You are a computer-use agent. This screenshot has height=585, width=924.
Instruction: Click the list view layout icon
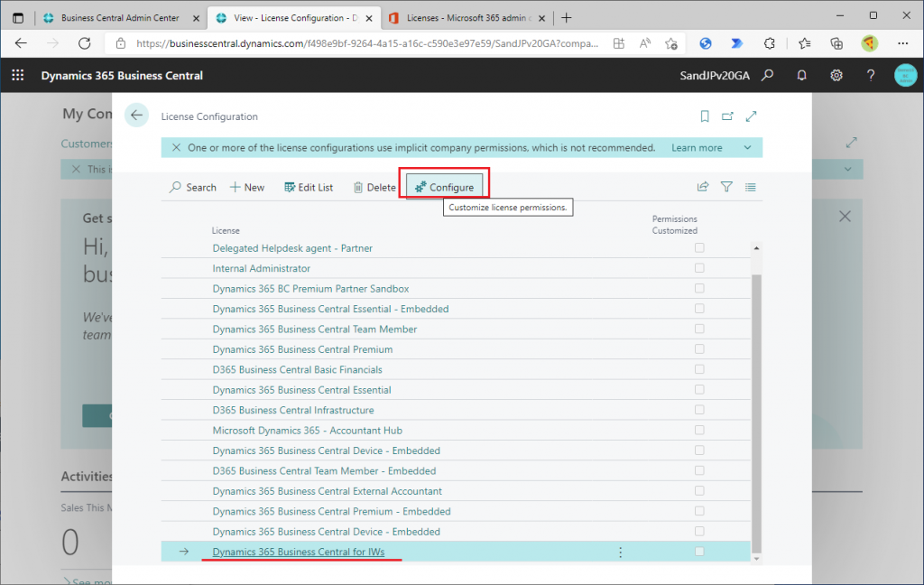point(750,187)
